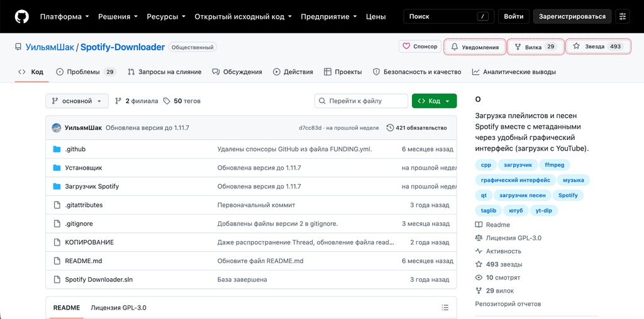Click the eye icon next to 10 смотрят
This screenshot has height=319, width=644.
click(479, 278)
